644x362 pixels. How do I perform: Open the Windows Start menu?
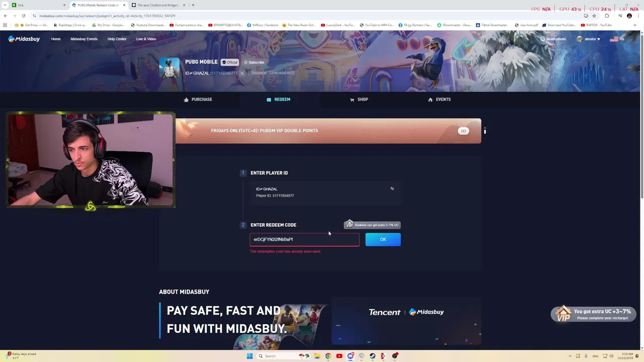tap(249, 356)
